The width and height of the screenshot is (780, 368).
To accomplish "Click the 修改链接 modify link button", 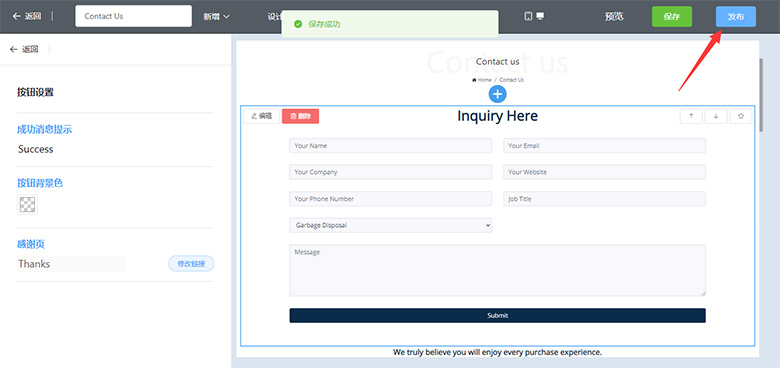I will click(191, 264).
